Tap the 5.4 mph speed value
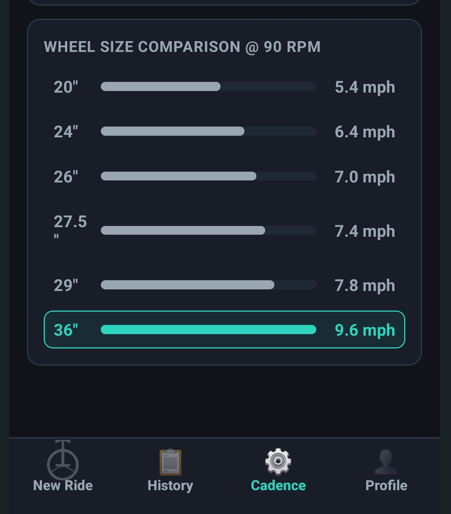 (365, 87)
